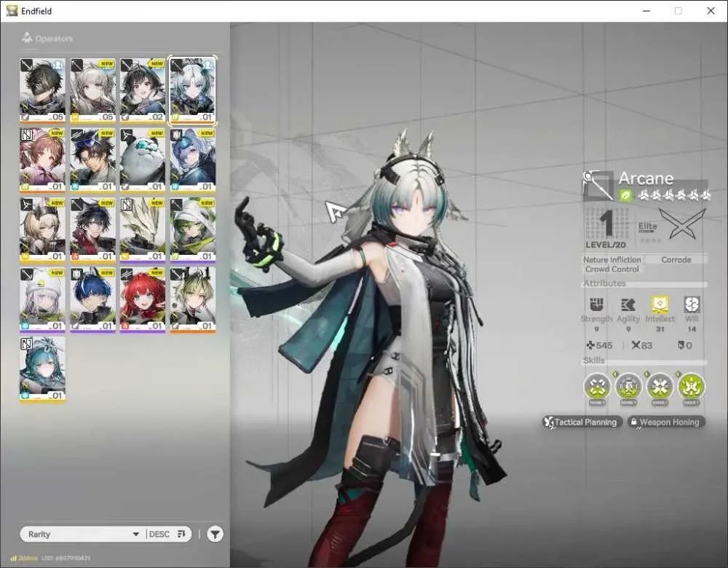Open the fourth skill icon
Screen dimensions: 728x568
692,387
